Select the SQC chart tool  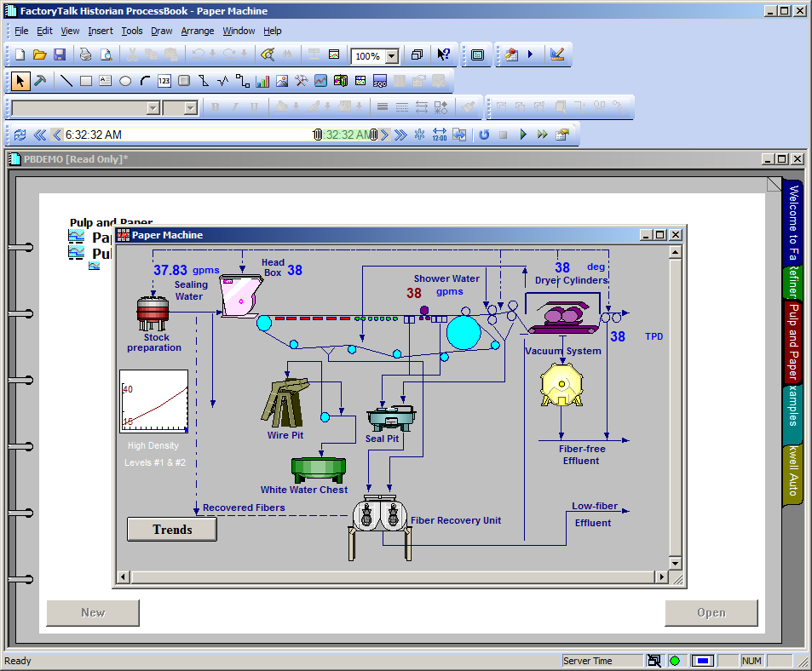[380, 81]
